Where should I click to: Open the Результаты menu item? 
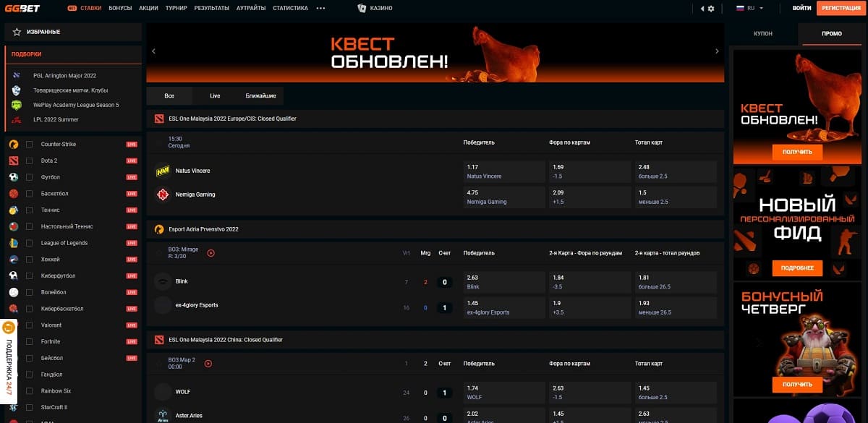coord(212,8)
